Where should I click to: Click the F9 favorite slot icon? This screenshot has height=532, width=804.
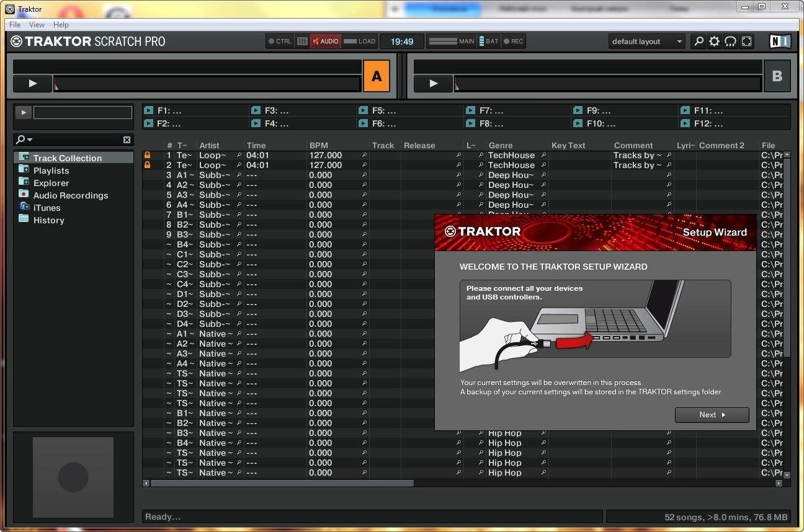tap(578, 110)
